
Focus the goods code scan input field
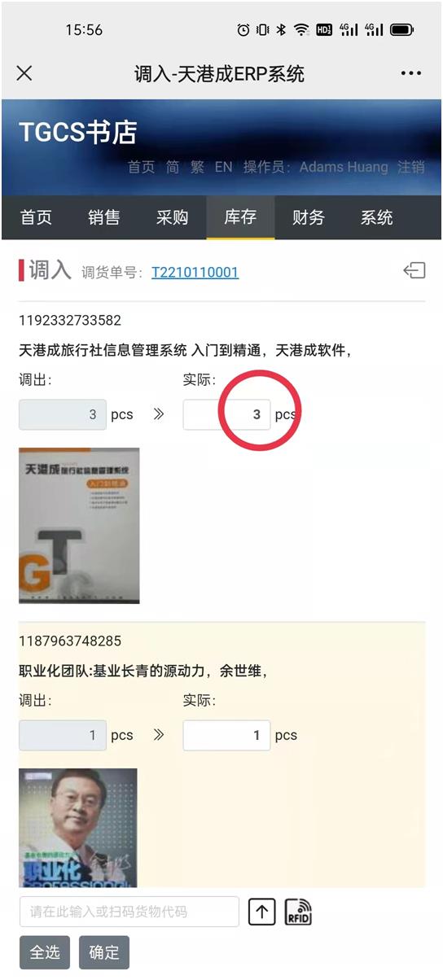[129, 912]
